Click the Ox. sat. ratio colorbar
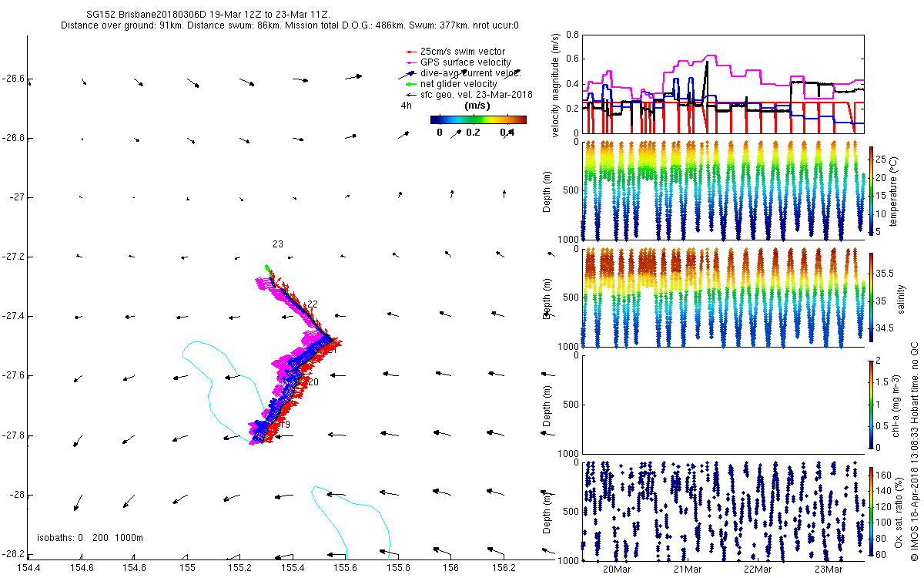The image size is (924, 578). (872, 513)
